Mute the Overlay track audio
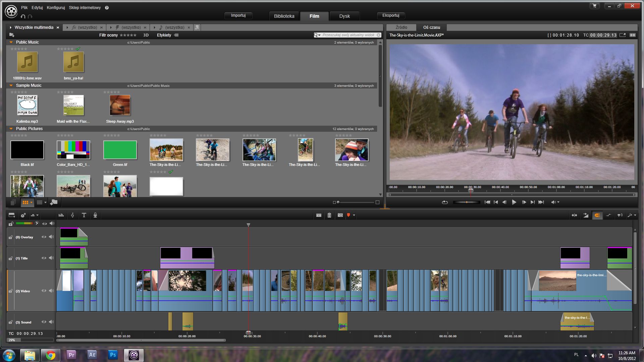644x362 pixels. pyautogui.click(x=51, y=237)
